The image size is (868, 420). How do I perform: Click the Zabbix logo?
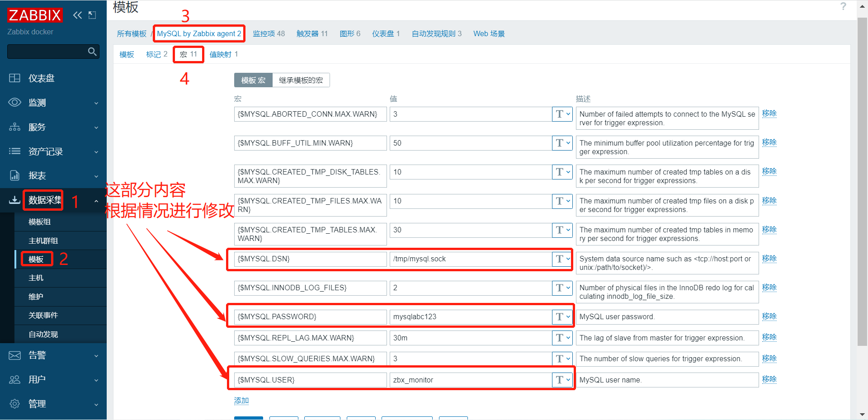click(x=35, y=15)
